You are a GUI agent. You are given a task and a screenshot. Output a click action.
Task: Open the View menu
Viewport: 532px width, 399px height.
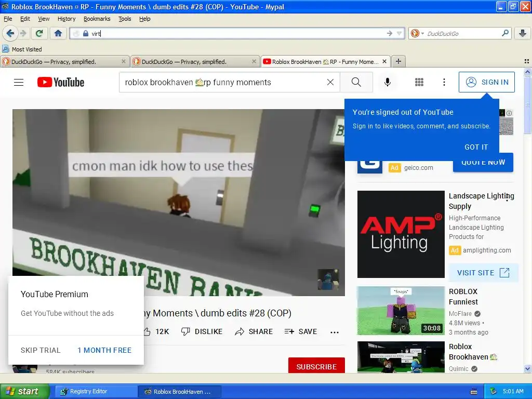pos(44,19)
